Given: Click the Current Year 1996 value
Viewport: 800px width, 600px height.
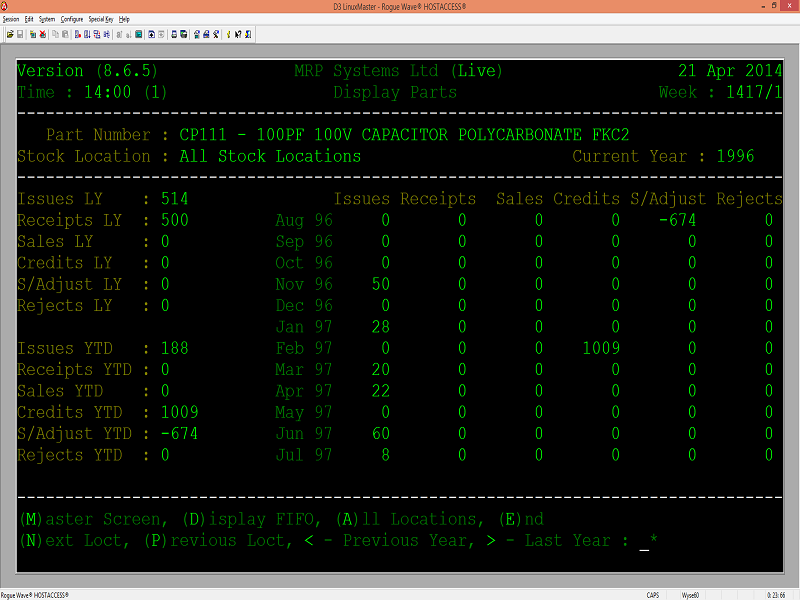Looking at the screenshot, I should click(x=735, y=156).
